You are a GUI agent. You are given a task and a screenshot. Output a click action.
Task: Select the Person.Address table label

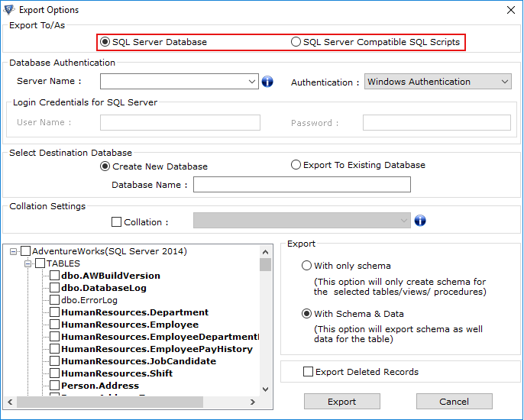point(100,386)
